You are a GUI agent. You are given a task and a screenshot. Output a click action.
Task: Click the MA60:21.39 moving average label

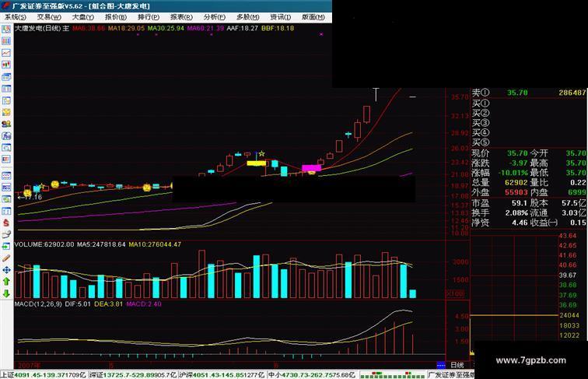click(x=205, y=28)
